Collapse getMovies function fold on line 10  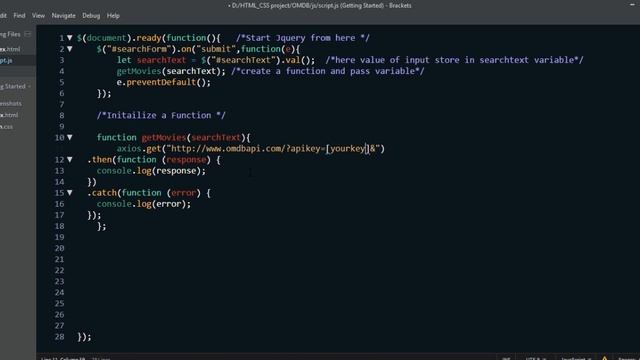[x=70, y=138]
